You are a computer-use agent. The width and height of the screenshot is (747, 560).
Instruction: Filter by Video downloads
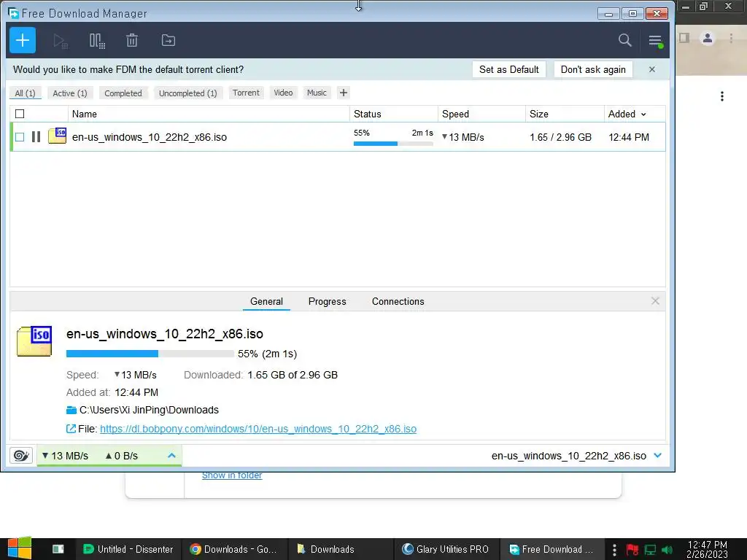click(283, 93)
